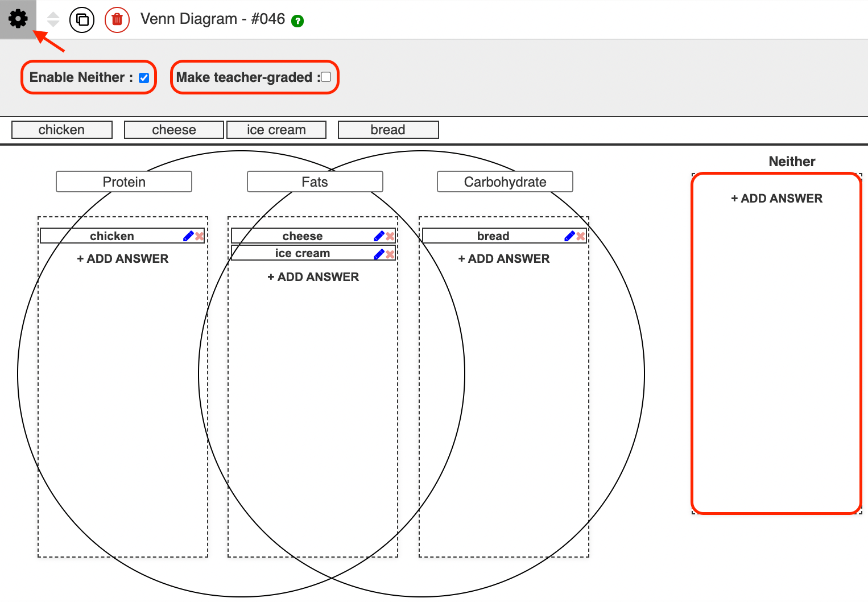Select the cheese word bank item
The height and width of the screenshot is (602, 868).
coord(173,129)
